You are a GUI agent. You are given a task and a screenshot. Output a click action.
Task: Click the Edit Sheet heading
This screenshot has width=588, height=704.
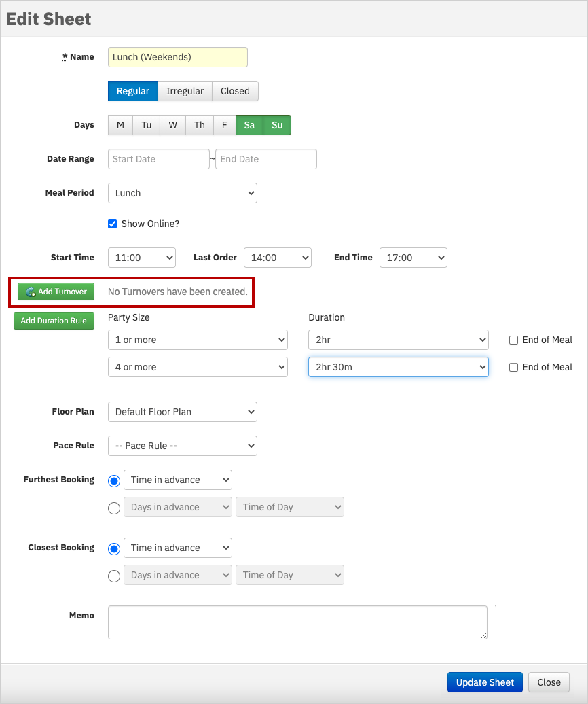(48, 19)
